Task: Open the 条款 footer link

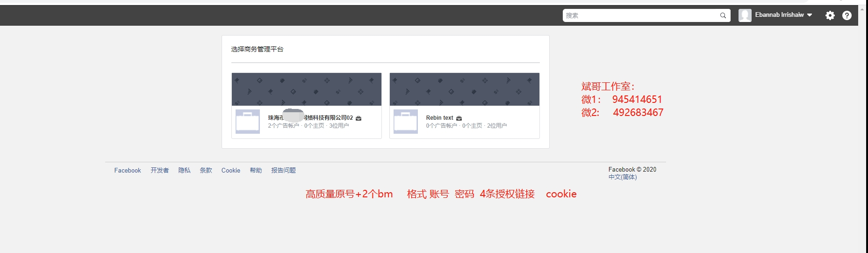Action: point(206,170)
